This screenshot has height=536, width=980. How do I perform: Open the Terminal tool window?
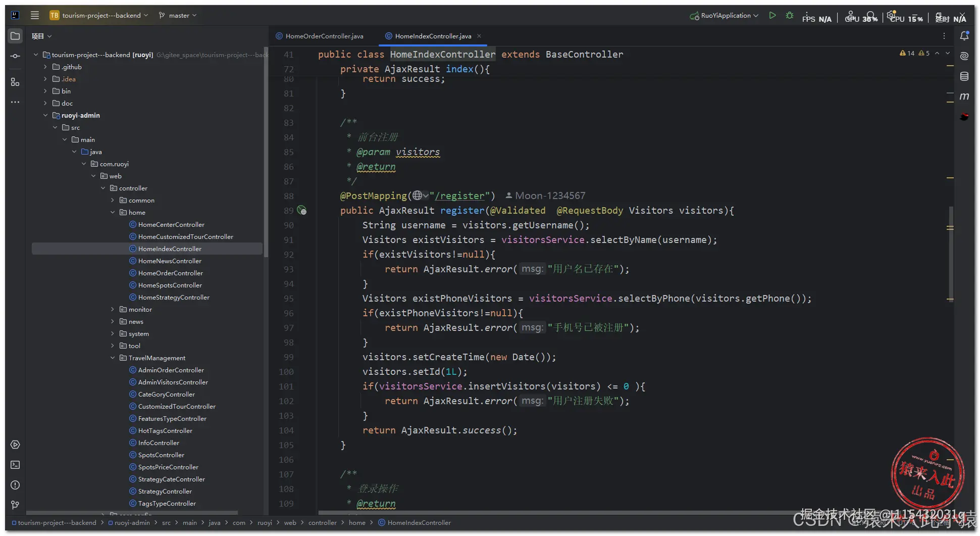pyautogui.click(x=15, y=465)
